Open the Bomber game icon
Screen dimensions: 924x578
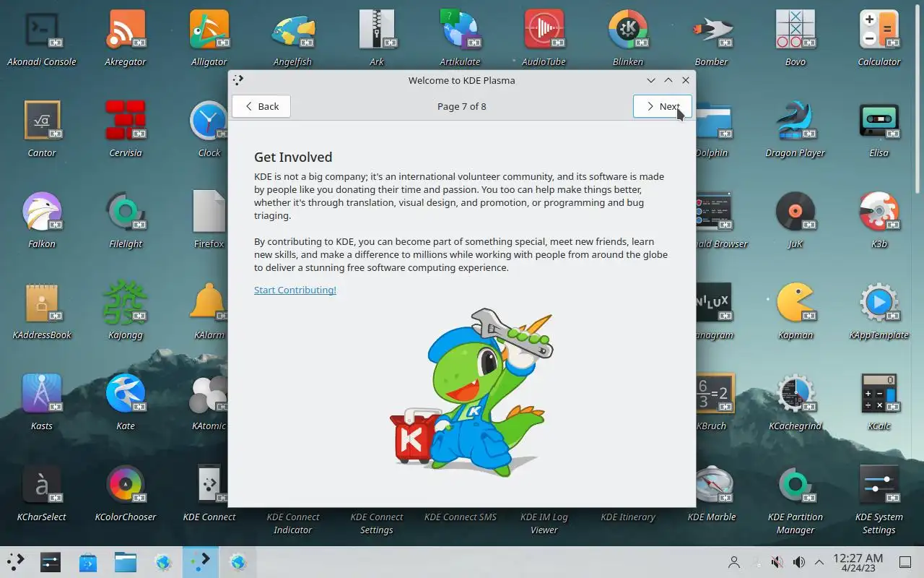click(712, 30)
